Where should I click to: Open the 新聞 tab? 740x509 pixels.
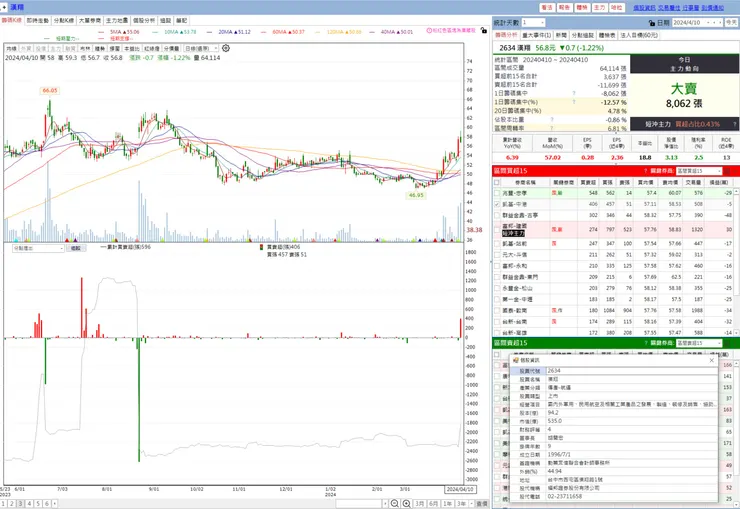point(561,35)
